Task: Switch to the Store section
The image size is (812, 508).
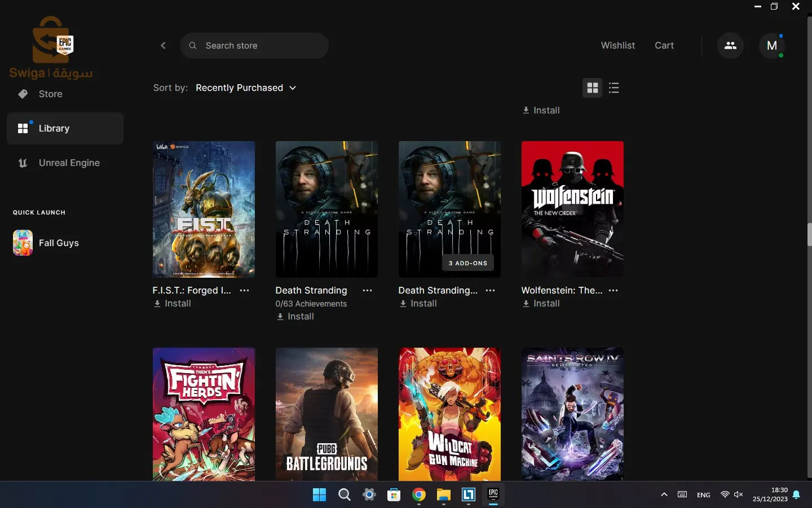Action: (50, 94)
